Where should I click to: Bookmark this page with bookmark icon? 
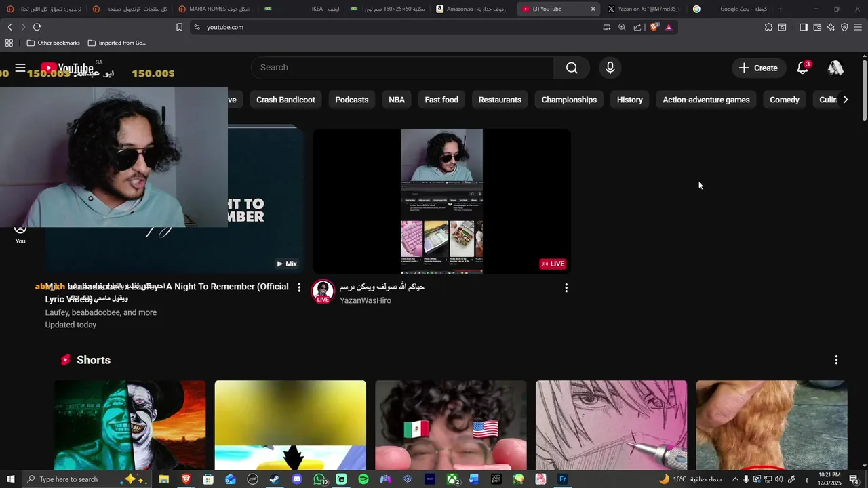[x=179, y=27]
